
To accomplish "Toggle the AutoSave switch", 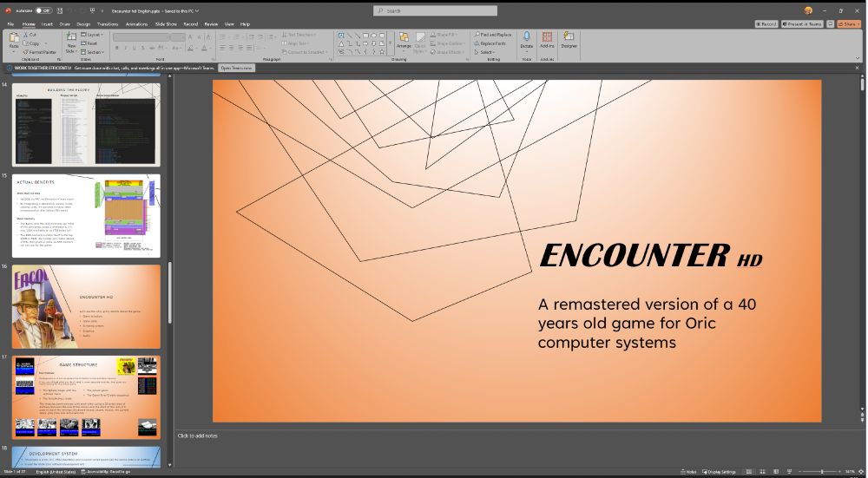I will click(43, 10).
